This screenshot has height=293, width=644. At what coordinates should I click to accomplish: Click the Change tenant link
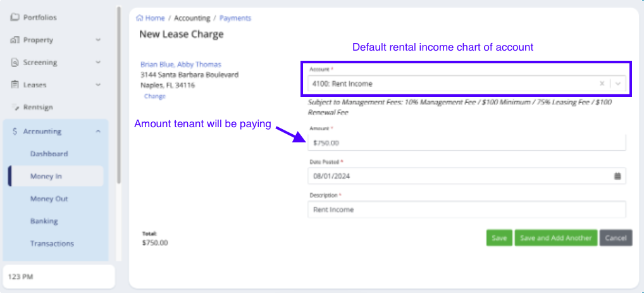(x=155, y=96)
